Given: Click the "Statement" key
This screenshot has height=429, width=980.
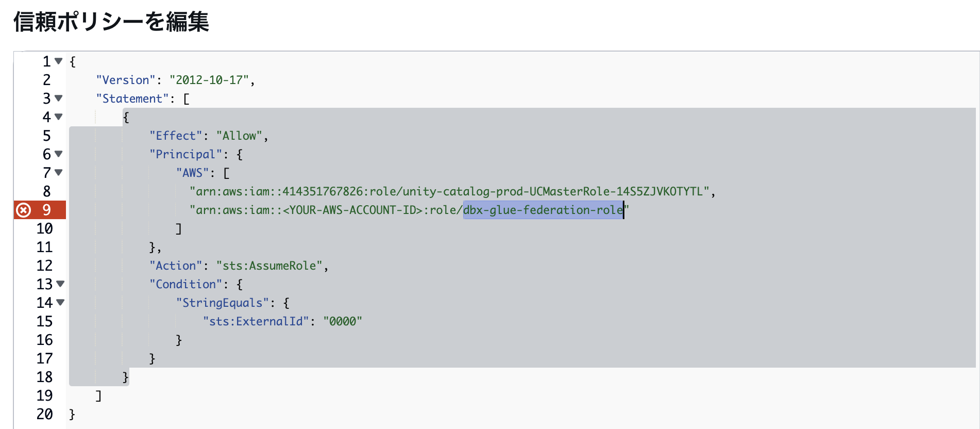Looking at the screenshot, I should click(x=132, y=98).
